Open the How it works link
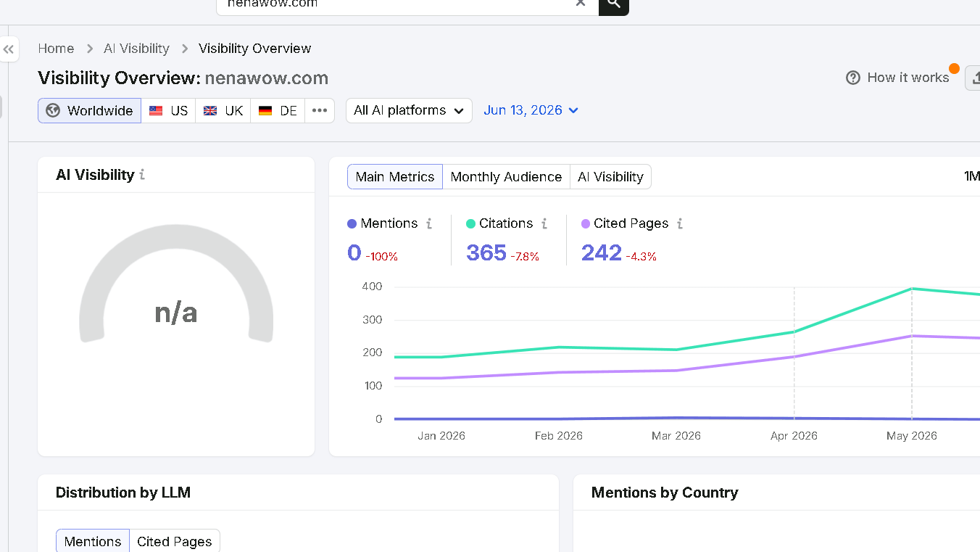980x552 pixels. click(x=908, y=78)
